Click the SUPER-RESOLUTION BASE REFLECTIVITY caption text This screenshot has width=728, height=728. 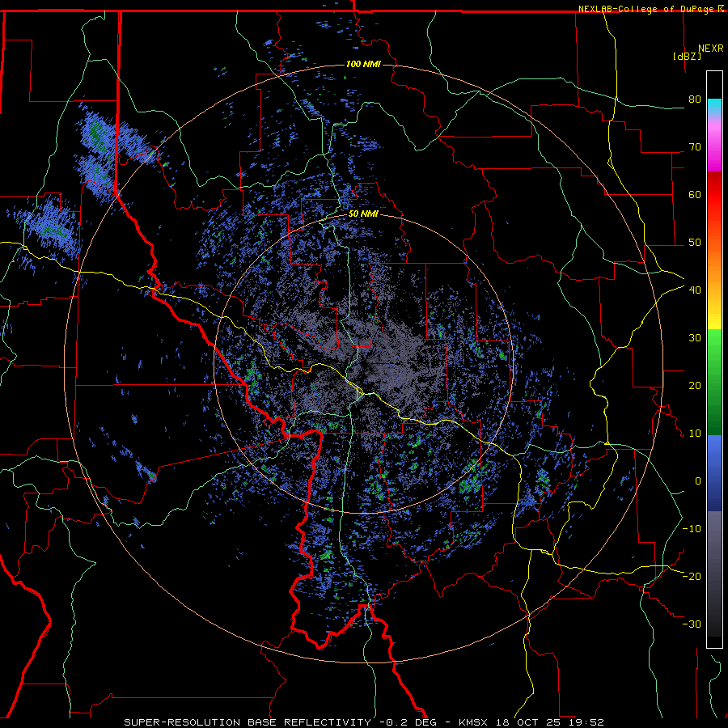pos(248,722)
